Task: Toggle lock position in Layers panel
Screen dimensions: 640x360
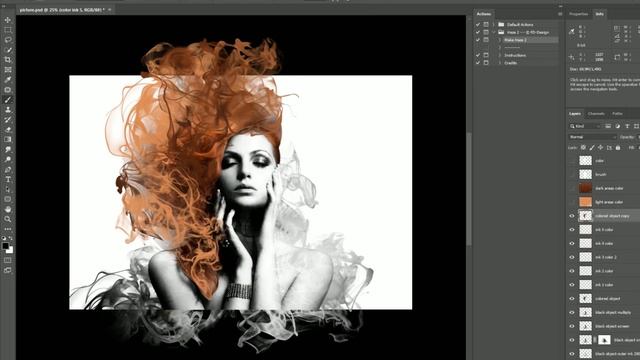Action: (x=600, y=148)
